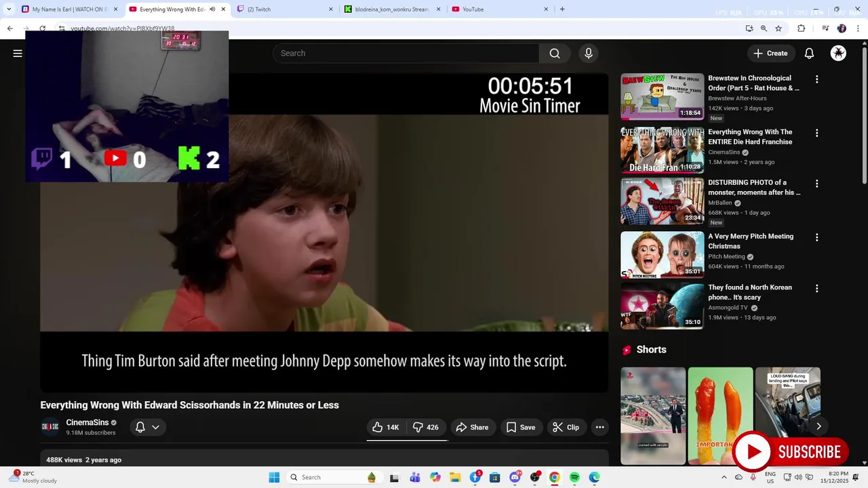Open tab search dropdown arrow

point(9,9)
